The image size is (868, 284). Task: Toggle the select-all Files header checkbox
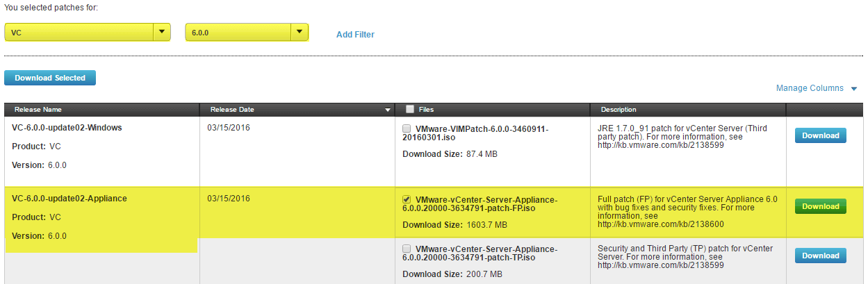pos(410,109)
